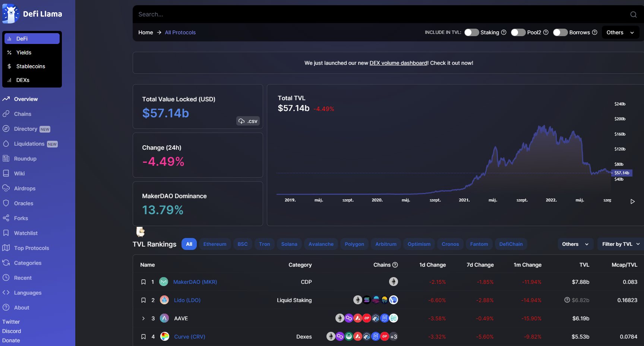Open the Discord link

point(12,331)
